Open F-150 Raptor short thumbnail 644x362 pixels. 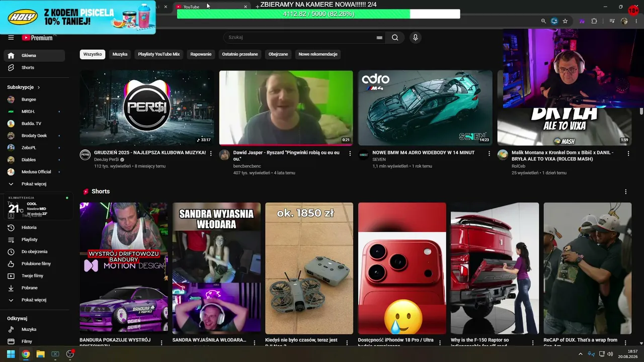[x=495, y=268]
